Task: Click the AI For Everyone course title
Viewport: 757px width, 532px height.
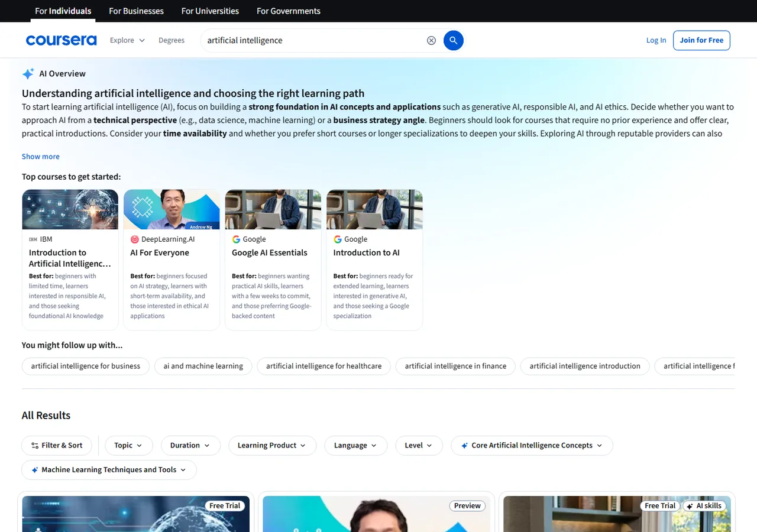Action: point(160,253)
